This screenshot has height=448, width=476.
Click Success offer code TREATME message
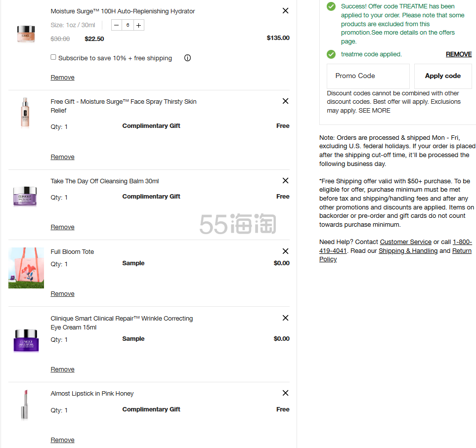click(402, 24)
